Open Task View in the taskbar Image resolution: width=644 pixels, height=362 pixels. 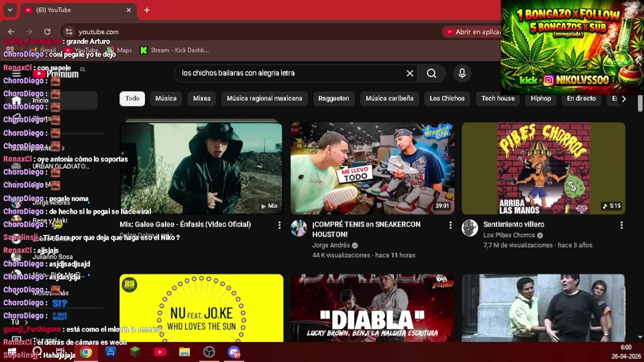pyautogui.click(x=60, y=352)
